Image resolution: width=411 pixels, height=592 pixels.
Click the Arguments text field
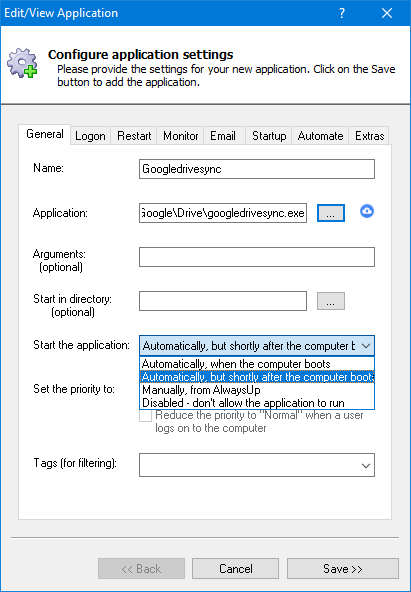coord(257,257)
